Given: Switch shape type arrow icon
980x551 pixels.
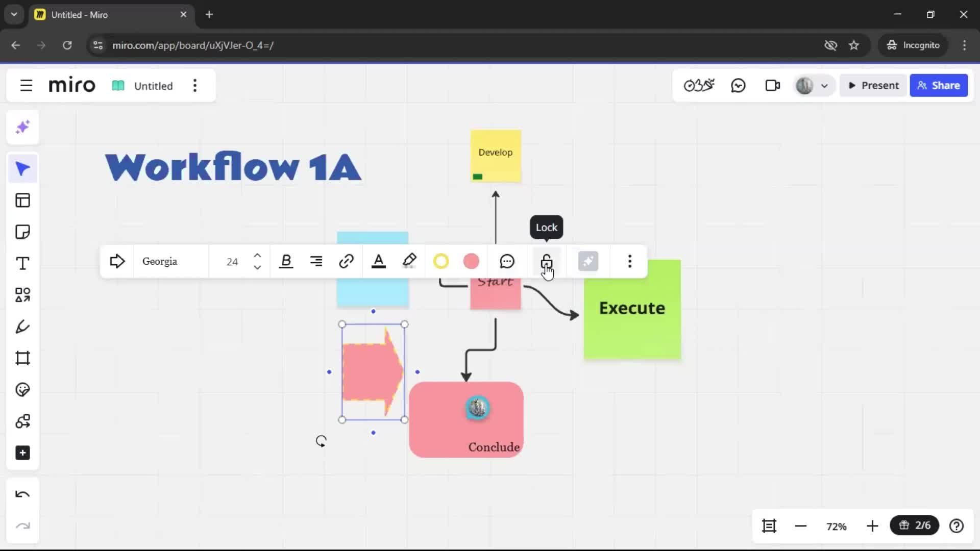Looking at the screenshot, I should (x=117, y=261).
